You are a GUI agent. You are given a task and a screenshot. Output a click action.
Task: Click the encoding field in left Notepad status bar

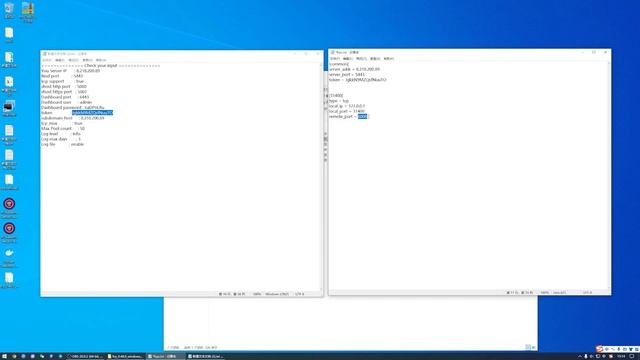point(300,294)
